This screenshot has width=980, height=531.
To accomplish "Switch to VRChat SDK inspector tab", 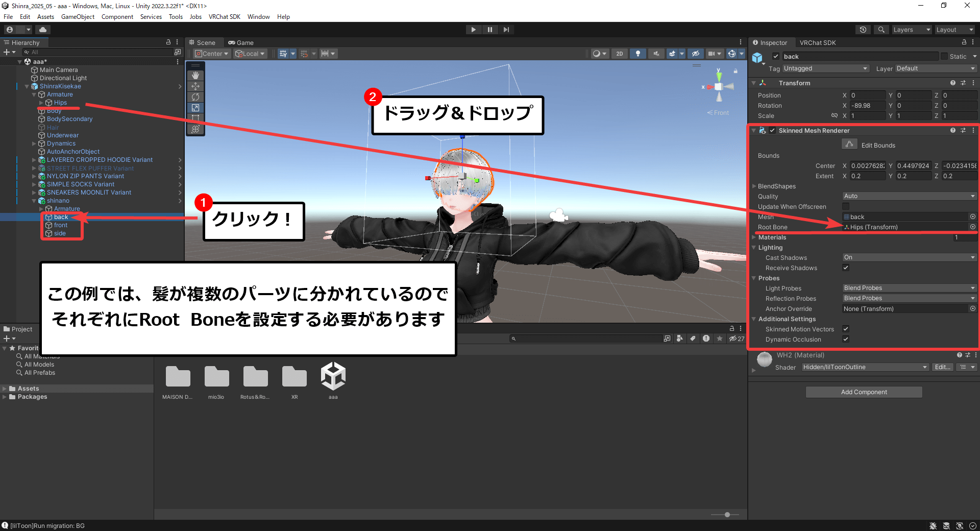I will pyautogui.click(x=818, y=42).
